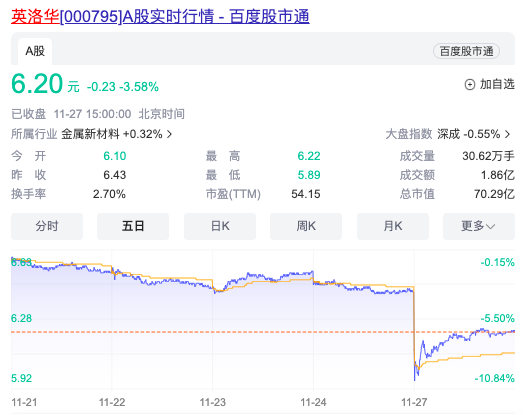Add stock via 加自选 label

point(497,84)
